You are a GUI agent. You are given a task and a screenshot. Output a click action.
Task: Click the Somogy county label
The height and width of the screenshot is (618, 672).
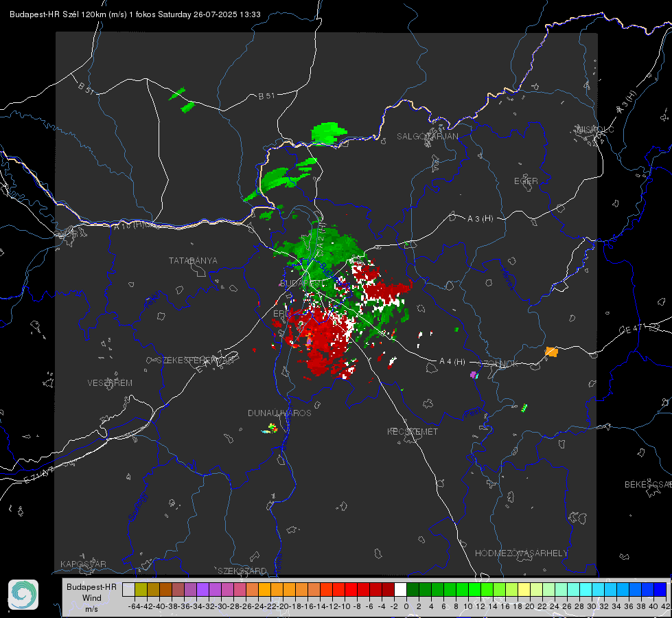[x=138, y=507]
